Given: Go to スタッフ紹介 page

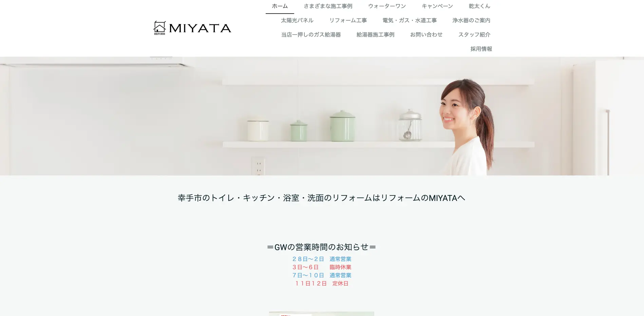Looking at the screenshot, I should [474, 35].
